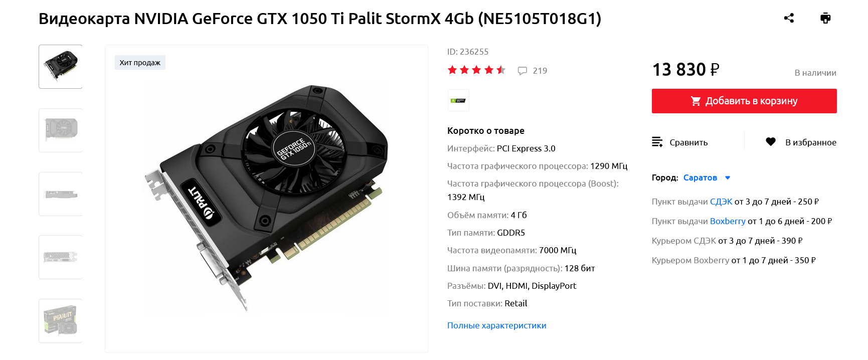Viewport: 868px width, 360px height.
Task: Open the reviews comment bubble icon
Action: pos(523,71)
